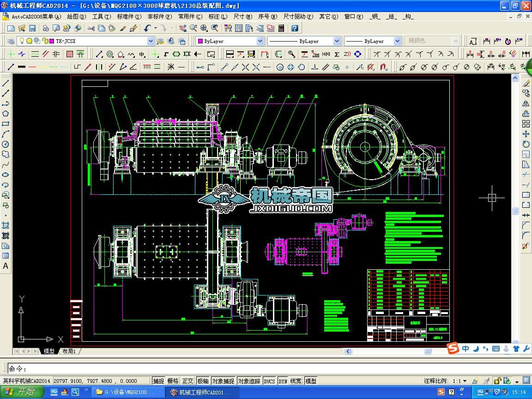Click the Zoom Realtime magnifier icon
Image resolution: width=532 pixels, height=399 pixels.
point(193,29)
